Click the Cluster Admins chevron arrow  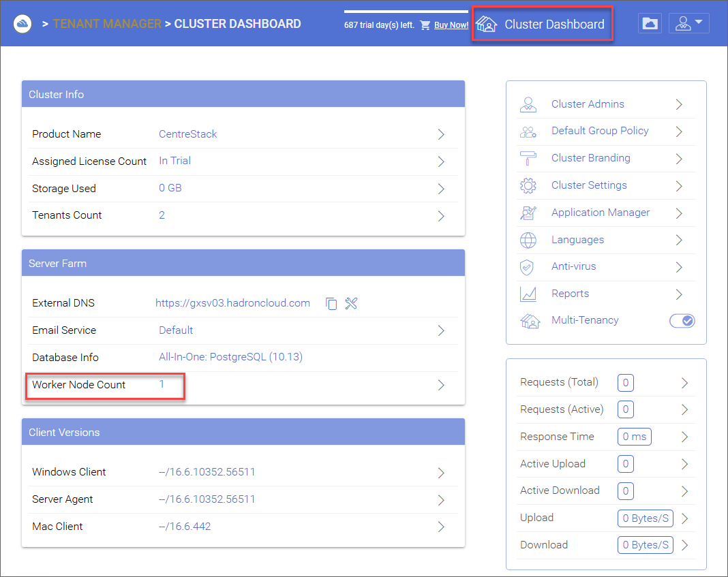click(679, 104)
